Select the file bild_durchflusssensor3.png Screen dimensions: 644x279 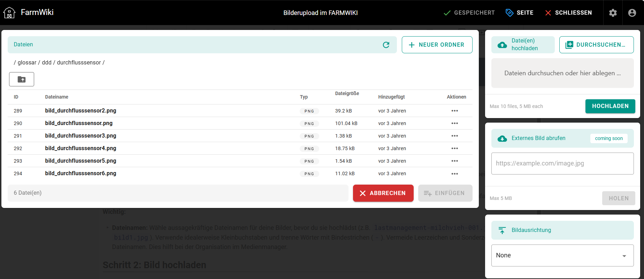click(x=80, y=136)
